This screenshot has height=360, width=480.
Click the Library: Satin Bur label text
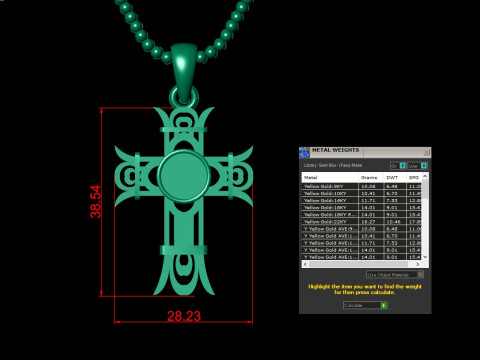[333, 165]
